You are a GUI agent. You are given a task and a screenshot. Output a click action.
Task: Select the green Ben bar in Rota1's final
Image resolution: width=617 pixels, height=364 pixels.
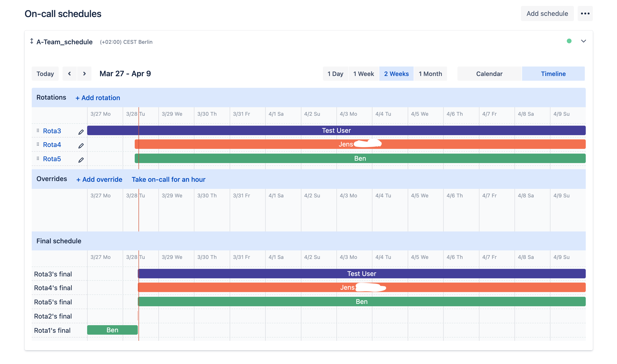tap(112, 330)
